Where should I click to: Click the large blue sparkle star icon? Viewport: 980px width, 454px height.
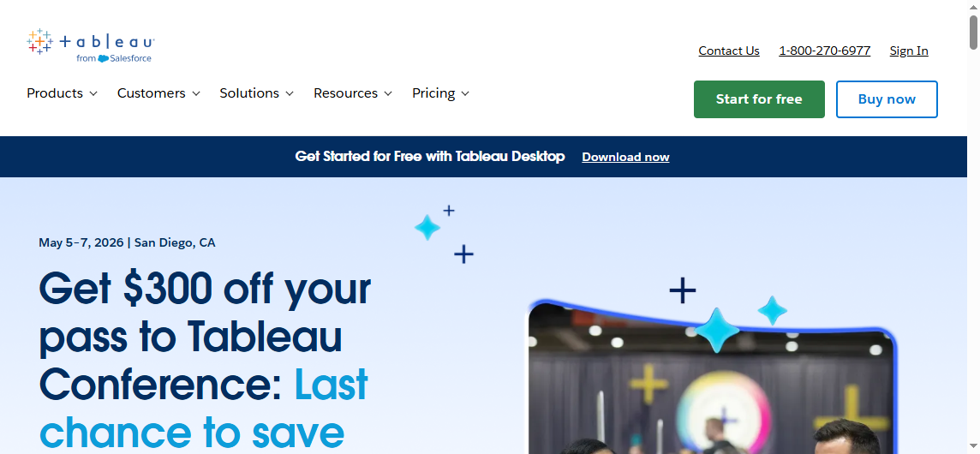click(x=717, y=330)
